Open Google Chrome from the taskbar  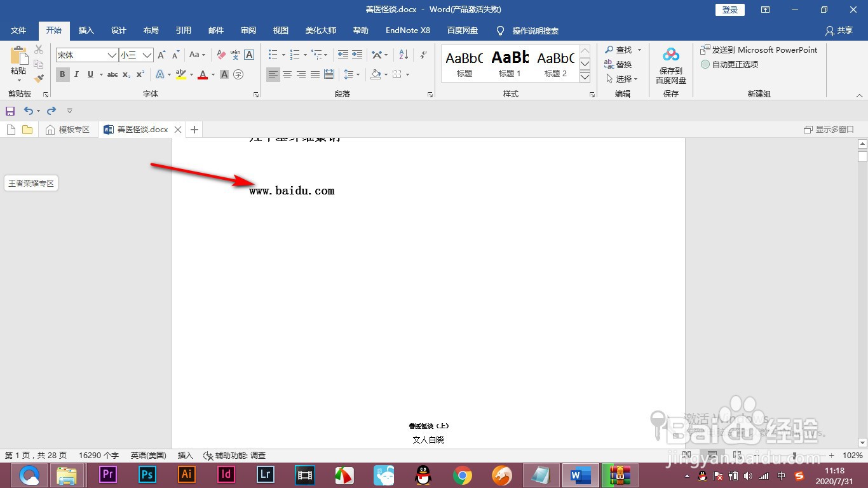[x=463, y=475]
